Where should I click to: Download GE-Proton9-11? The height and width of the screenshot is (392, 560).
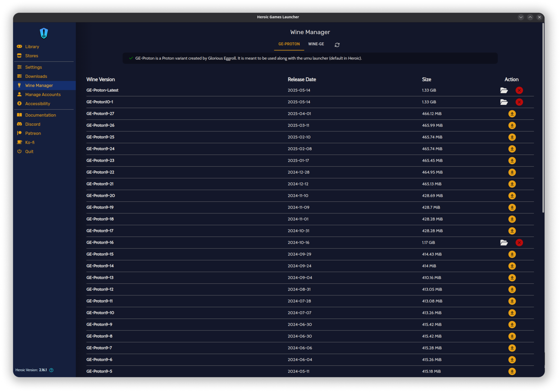512,301
